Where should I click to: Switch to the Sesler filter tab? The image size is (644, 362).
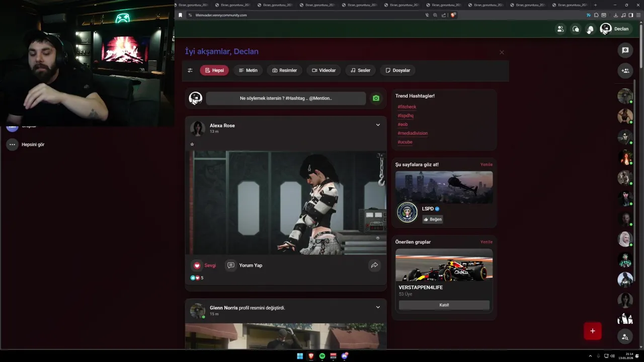[x=360, y=70]
